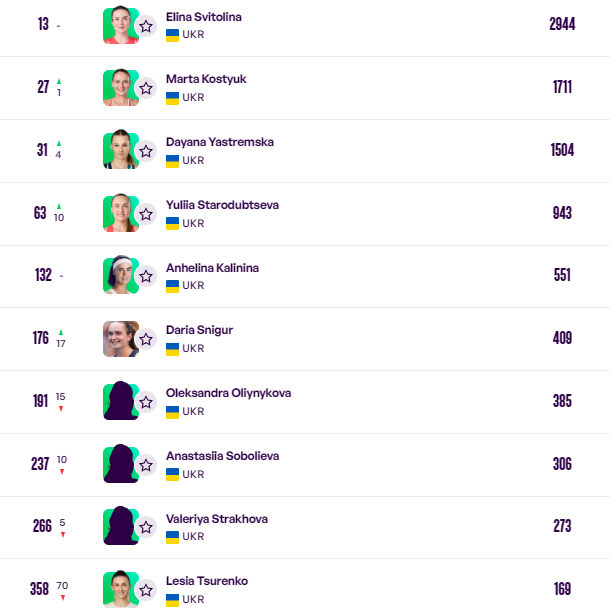
Task: Click Oleksandra Oliynykova's silhouette avatar
Action: pos(119,402)
